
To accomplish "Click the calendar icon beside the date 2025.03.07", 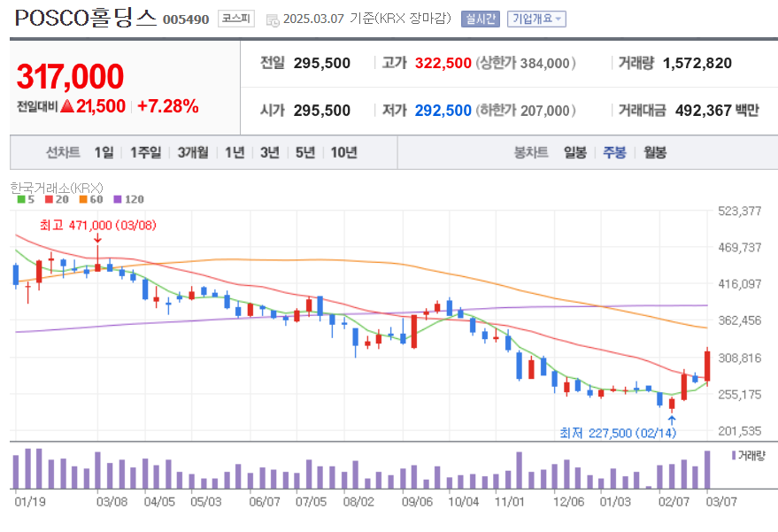I will point(273,20).
